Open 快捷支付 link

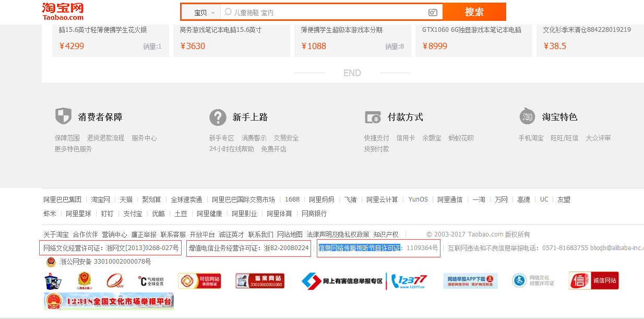[x=377, y=138]
